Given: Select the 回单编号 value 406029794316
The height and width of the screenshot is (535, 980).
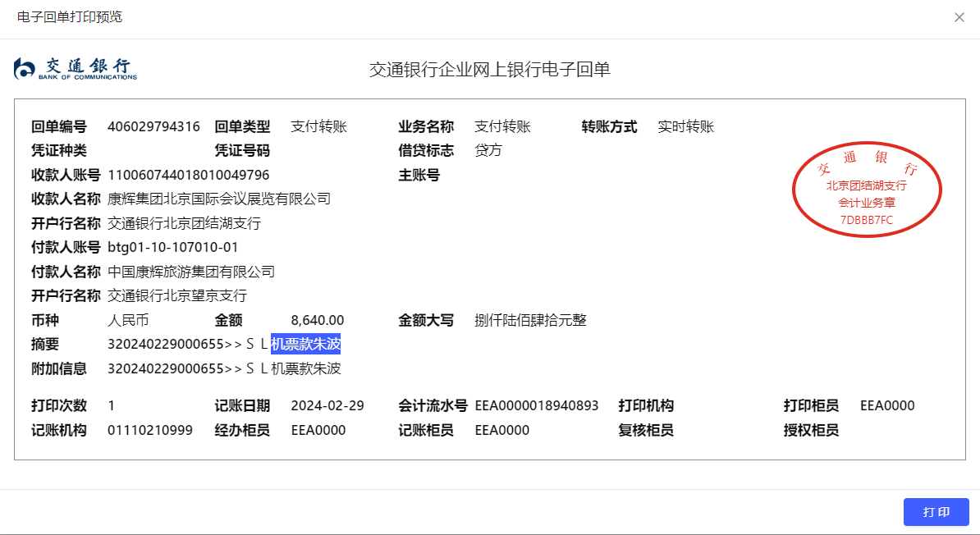Looking at the screenshot, I should [153, 126].
